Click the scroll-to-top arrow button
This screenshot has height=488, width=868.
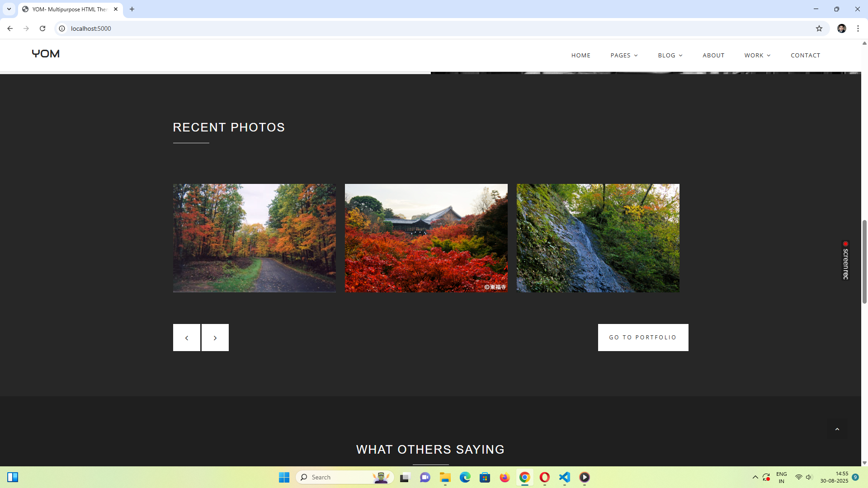point(837,429)
